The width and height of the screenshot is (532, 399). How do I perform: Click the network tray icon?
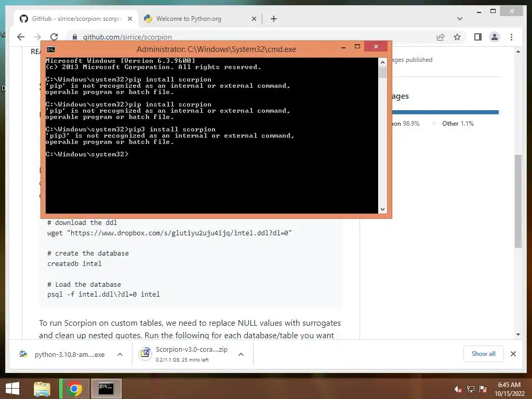[470, 389]
